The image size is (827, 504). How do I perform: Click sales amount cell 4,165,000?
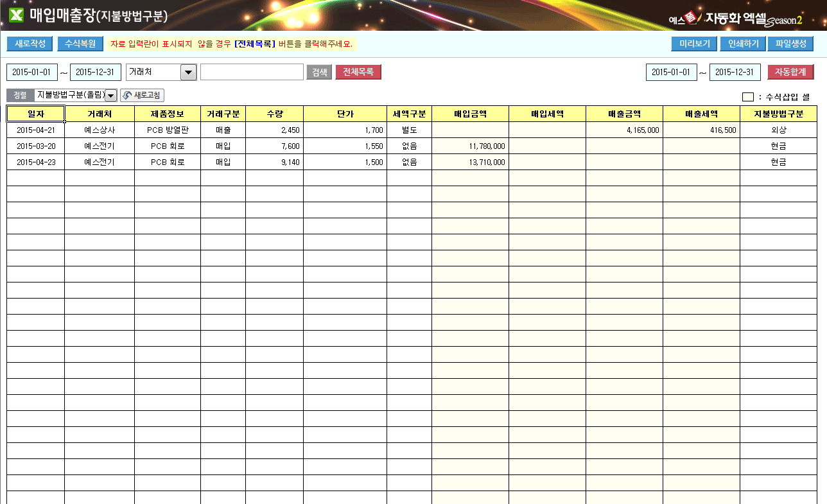pyautogui.click(x=625, y=130)
